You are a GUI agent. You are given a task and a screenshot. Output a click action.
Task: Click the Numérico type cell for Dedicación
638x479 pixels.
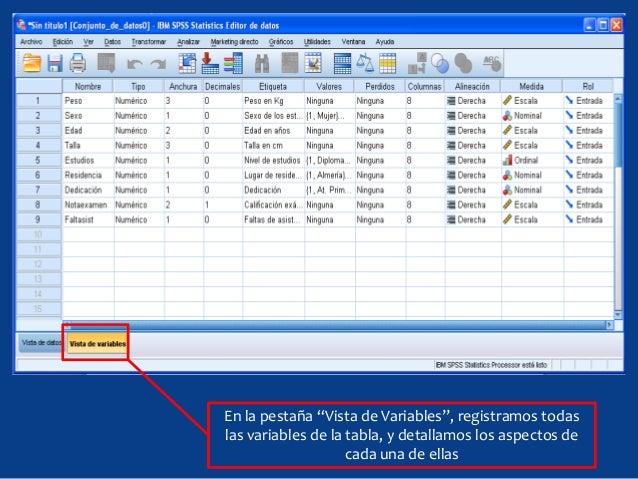pos(139,190)
